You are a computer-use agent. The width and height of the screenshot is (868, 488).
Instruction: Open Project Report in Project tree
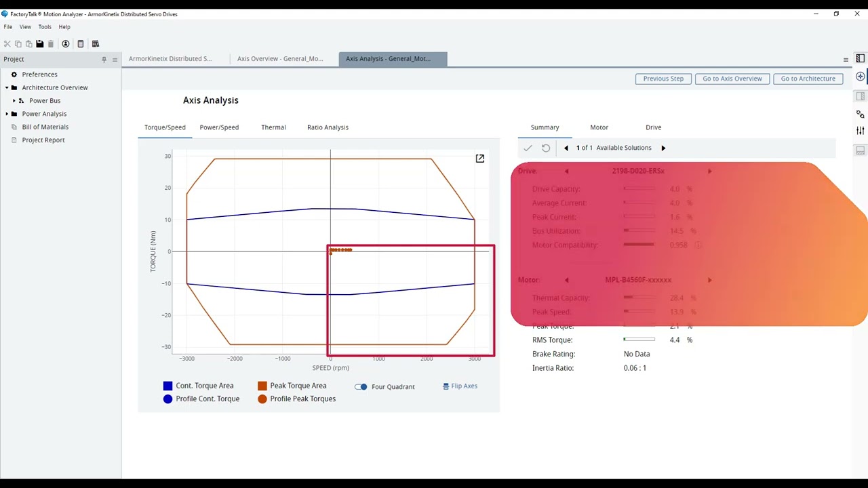click(43, 140)
